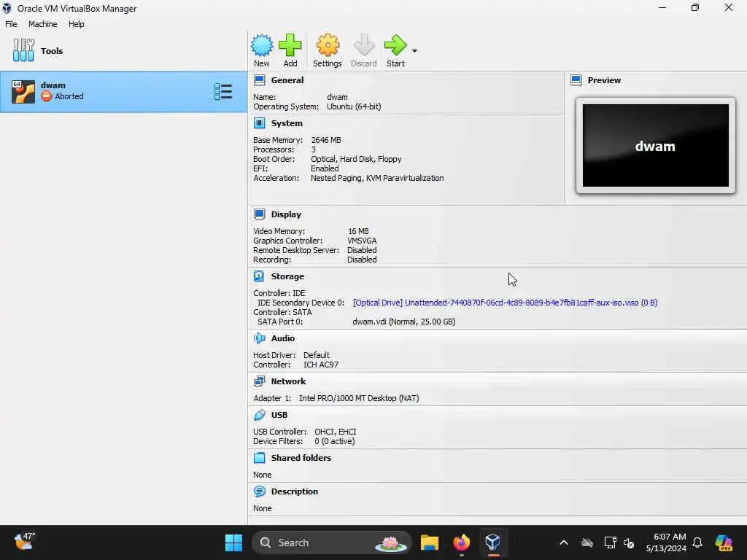Click the Storage disk icon
The width and height of the screenshot is (747, 560).
click(x=259, y=276)
